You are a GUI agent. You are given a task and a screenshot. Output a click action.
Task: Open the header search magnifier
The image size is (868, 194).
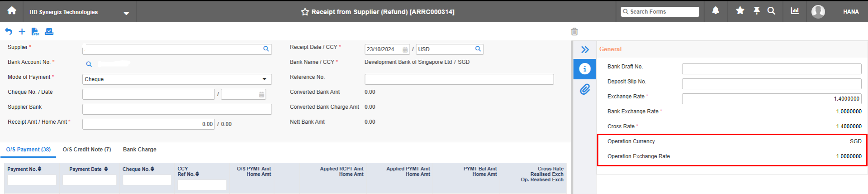point(771,10)
